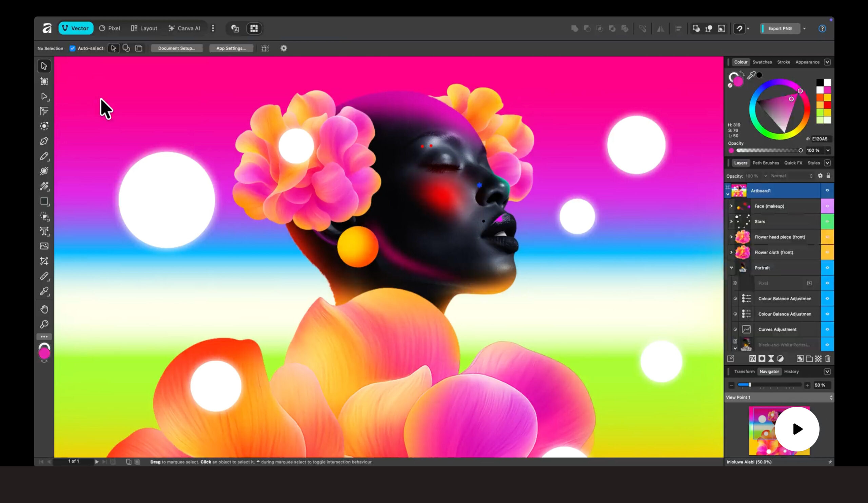Viewport: 868px width, 503px height.
Task: Select the Pen tool
Action: (x=44, y=141)
